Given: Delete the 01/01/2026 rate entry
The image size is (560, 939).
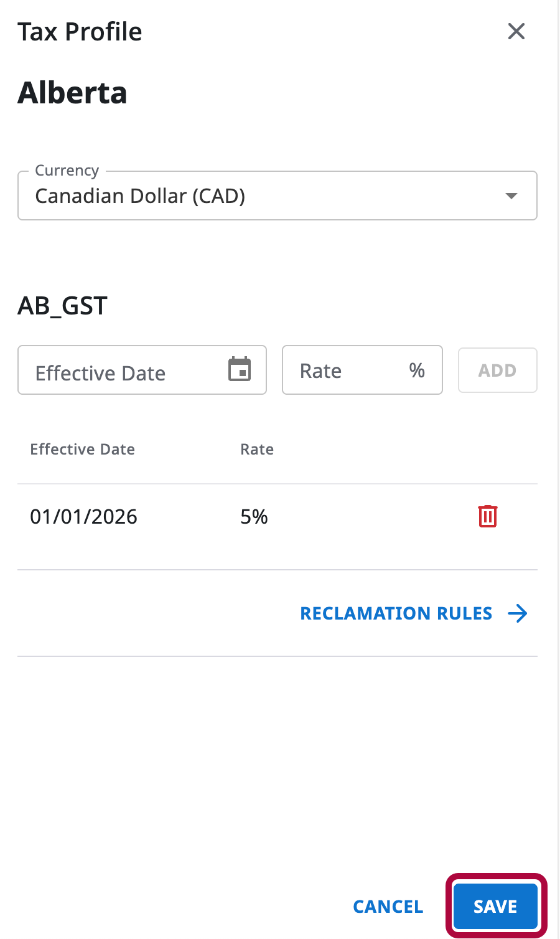Looking at the screenshot, I should [488, 516].
